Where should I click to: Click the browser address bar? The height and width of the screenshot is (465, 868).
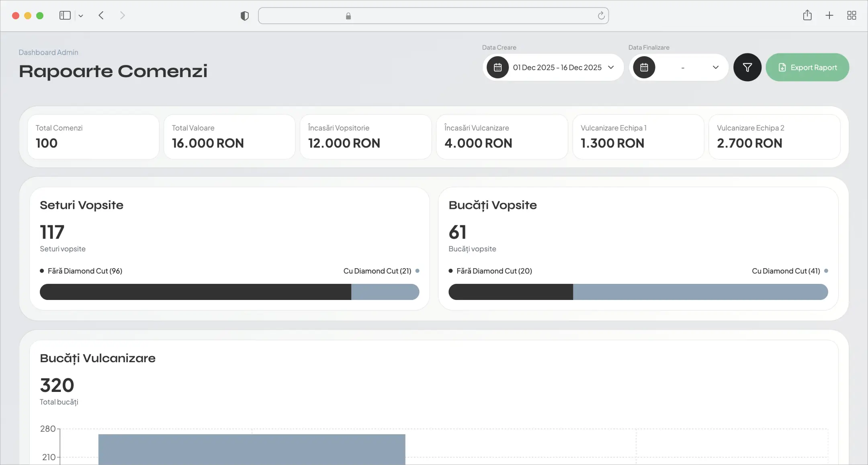pos(433,16)
